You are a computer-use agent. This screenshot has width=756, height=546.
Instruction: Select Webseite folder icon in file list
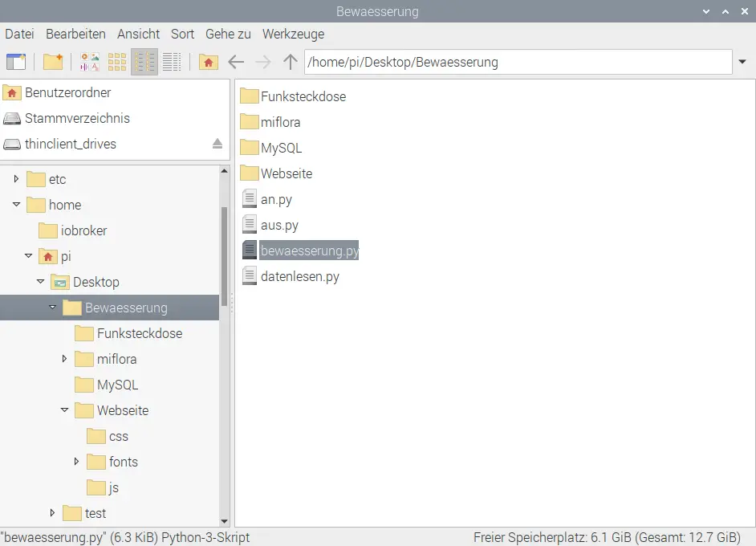[x=250, y=173]
